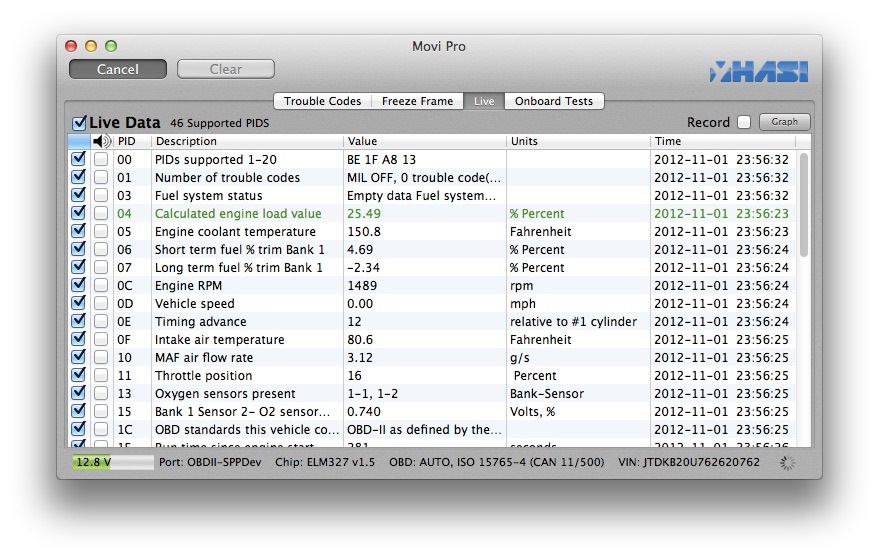
Task: Uncheck enable checkbox for PID 1C row
Action: [x=78, y=428]
